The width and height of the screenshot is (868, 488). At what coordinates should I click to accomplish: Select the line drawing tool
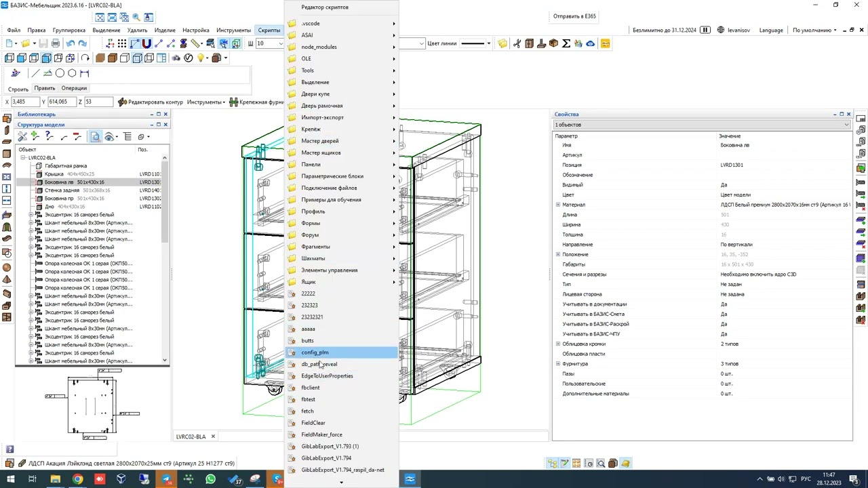[35, 73]
